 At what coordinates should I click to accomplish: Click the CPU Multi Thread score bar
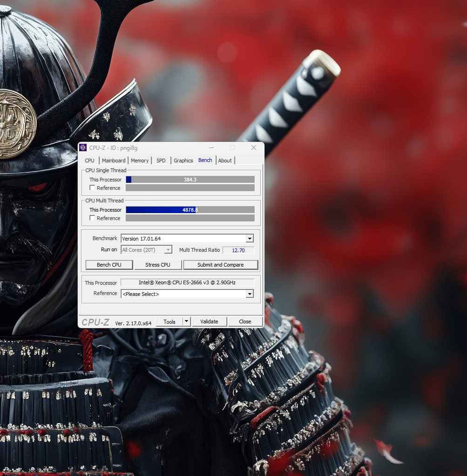pos(190,209)
